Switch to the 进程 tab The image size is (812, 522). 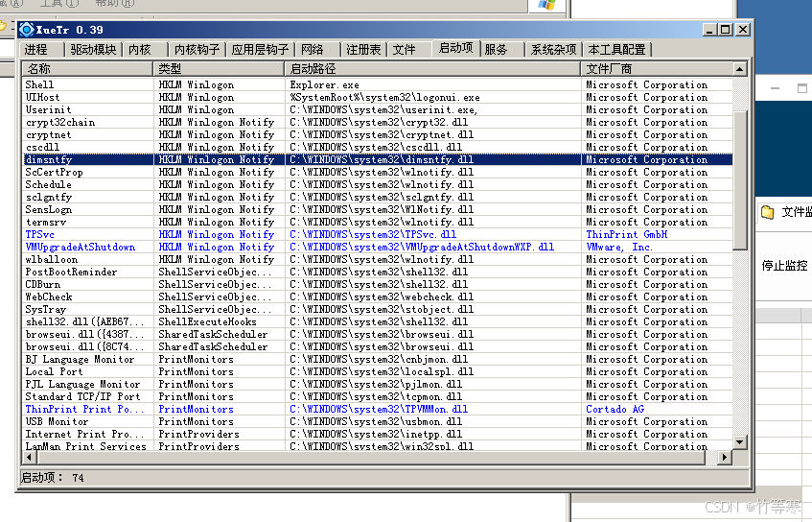click(36, 49)
